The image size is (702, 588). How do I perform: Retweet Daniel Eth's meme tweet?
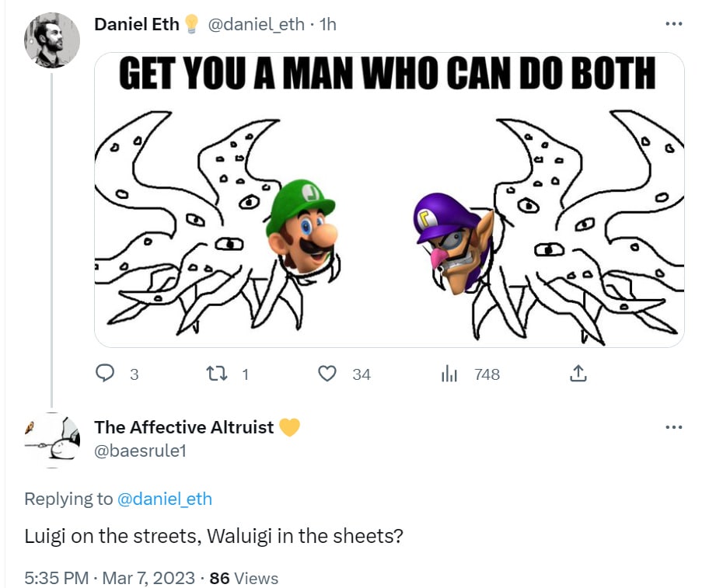tap(217, 373)
